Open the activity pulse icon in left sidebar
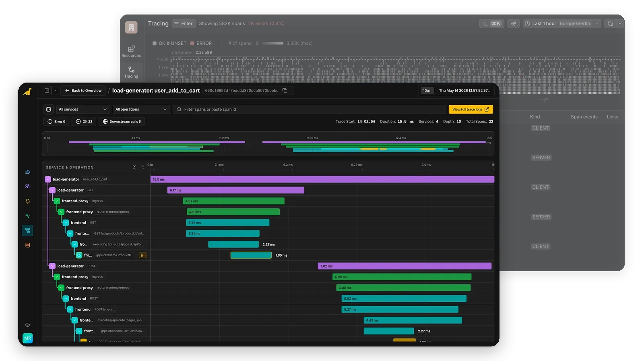The image size is (644, 361). coord(27,216)
